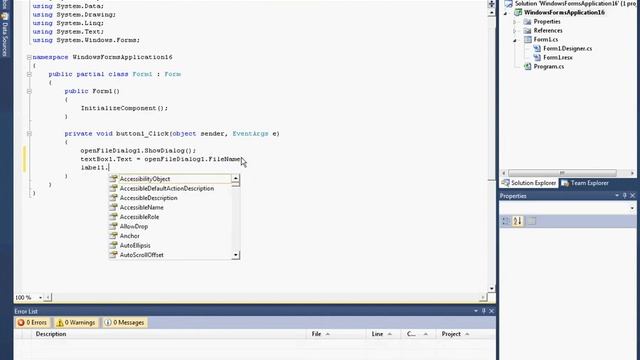Image resolution: width=640 pixels, height=360 pixels.
Task: Click the editor horizontal scroll left arrow
Action: pyautogui.click(x=48, y=298)
